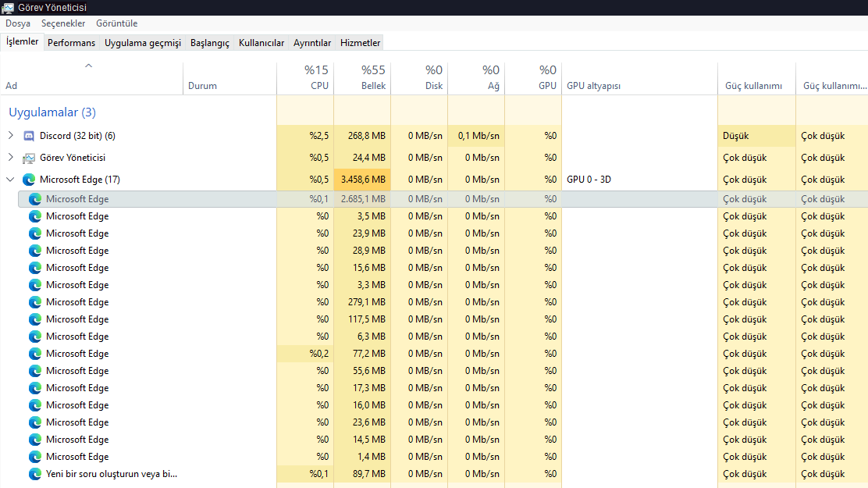Click the 268,8 MB memory value

coord(366,136)
